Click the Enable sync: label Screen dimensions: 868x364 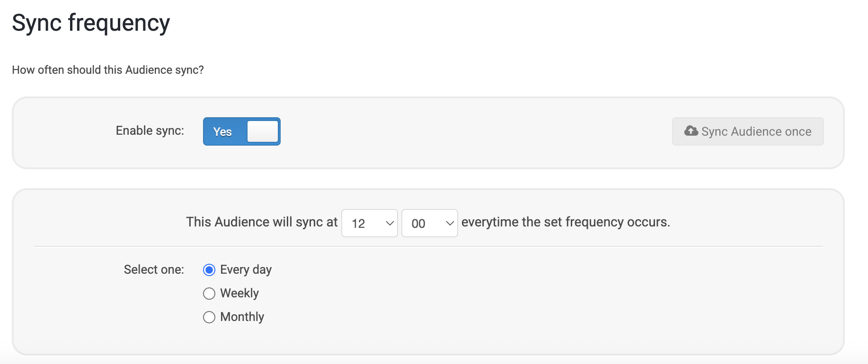click(x=150, y=130)
